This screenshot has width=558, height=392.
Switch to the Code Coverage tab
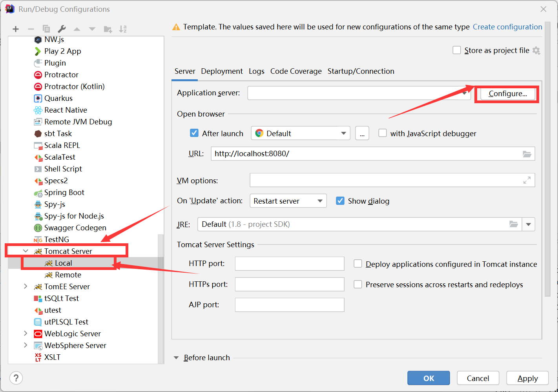tap(296, 71)
